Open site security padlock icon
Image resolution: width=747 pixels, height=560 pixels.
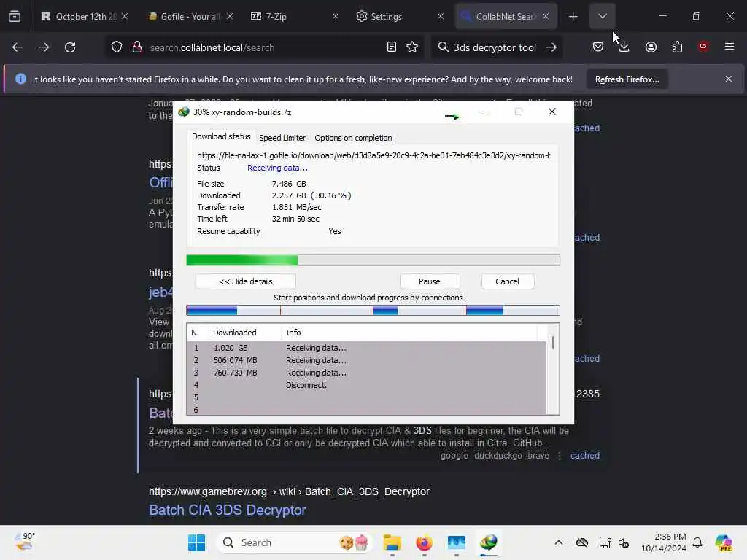click(x=137, y=47)
